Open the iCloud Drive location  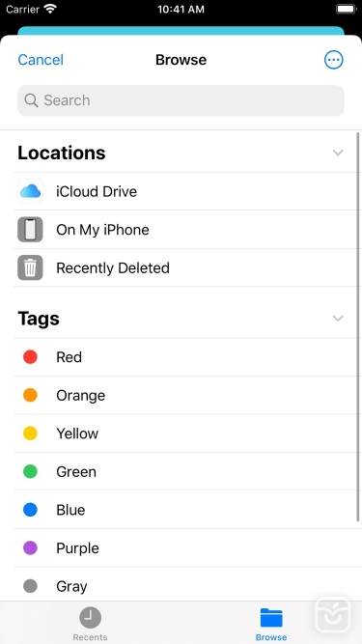(186, 191)
